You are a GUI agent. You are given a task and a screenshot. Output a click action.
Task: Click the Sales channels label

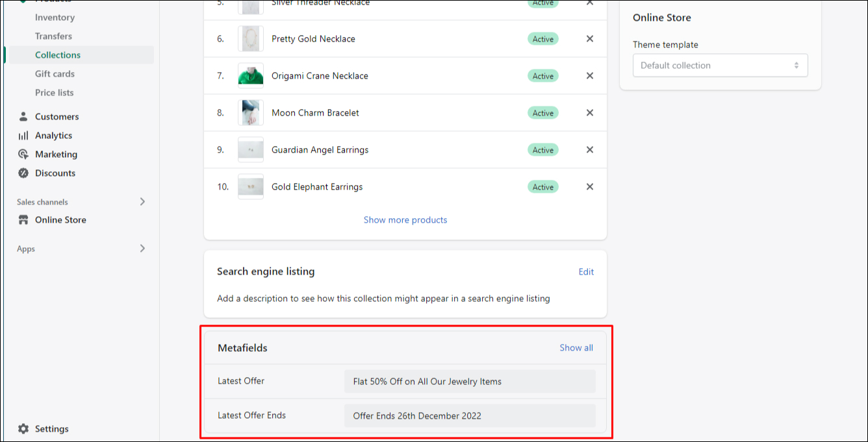(x=42, y=202)
